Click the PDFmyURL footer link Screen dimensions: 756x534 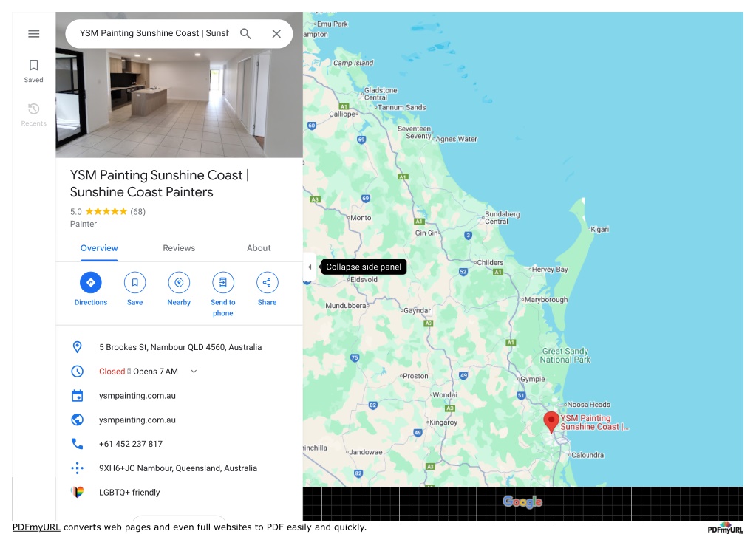click(36, 527)
